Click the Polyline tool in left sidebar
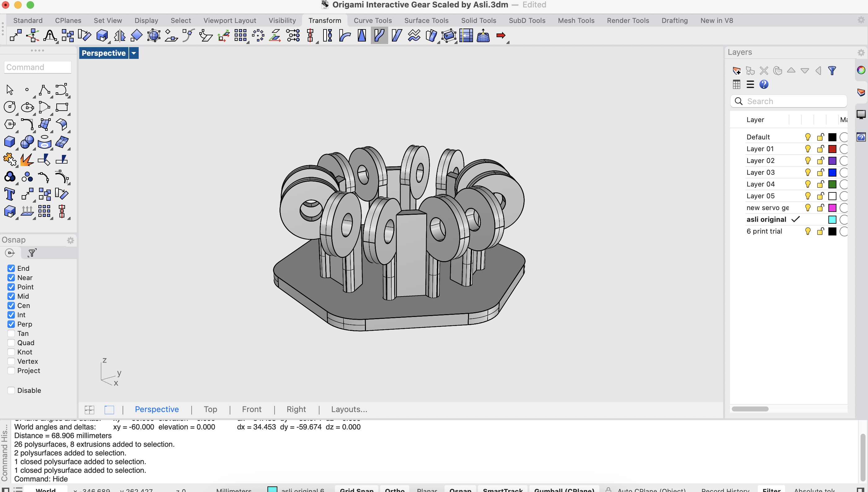The height and width of the screenshot is (492, 868). pyautogui.click(x=44, y=90)
